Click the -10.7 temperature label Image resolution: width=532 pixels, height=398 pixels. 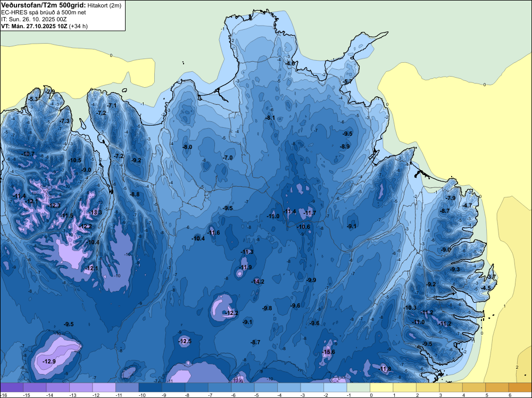click(28, 154)
